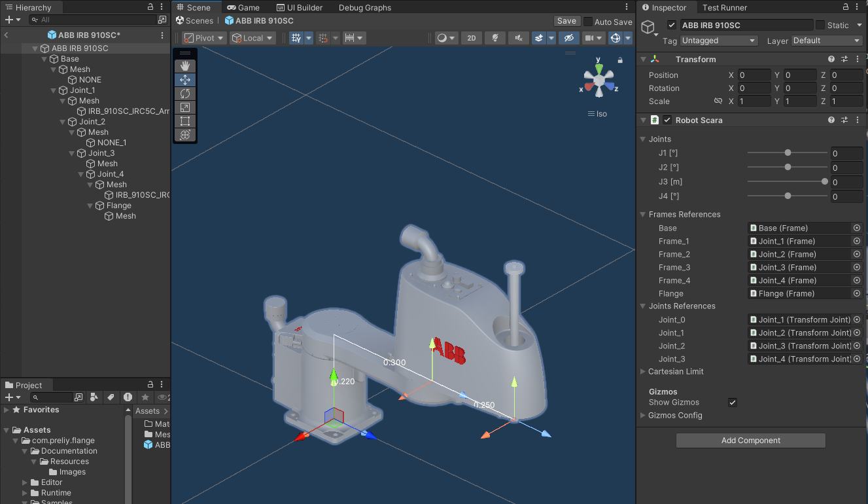Lock the scene view rotation
Viewport: 868px width, 504px height.
tap(620, 60)
